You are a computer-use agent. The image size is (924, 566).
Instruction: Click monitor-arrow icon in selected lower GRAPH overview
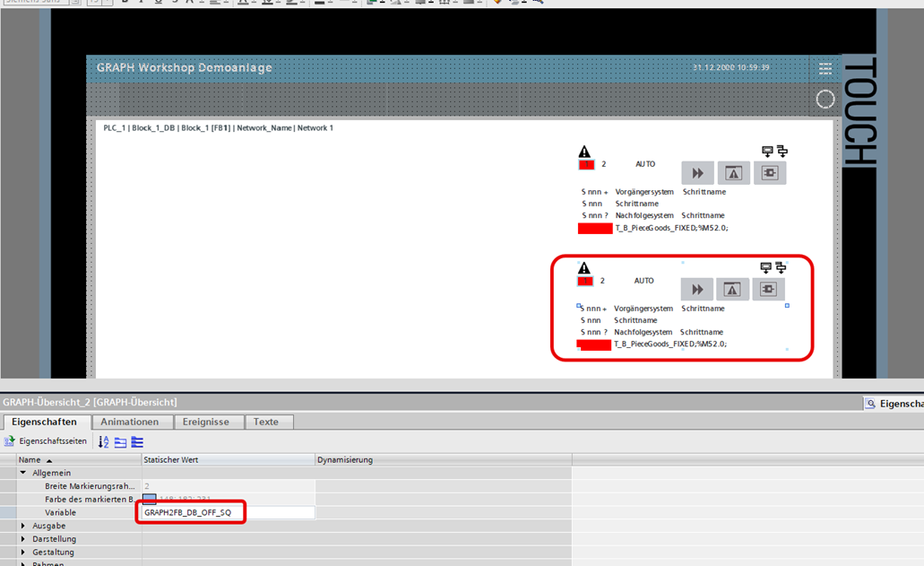(765, 267)
